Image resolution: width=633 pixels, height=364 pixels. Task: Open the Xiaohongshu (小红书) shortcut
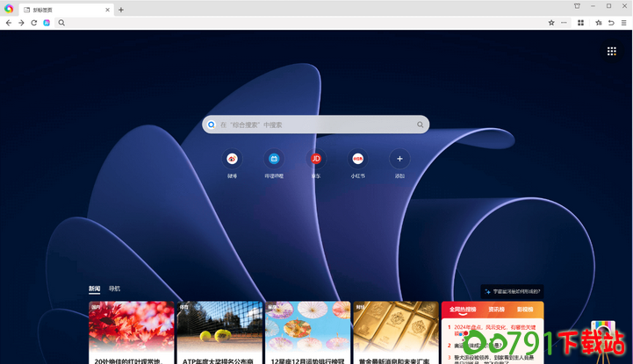pos(358,159)
